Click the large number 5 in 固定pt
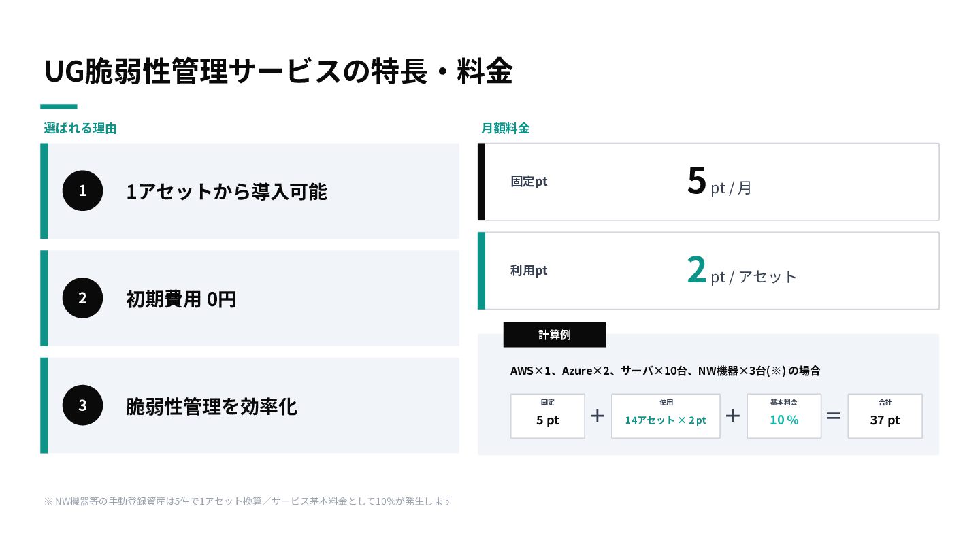The height and width of the screenshot is (551, 980). coord(697,181)
